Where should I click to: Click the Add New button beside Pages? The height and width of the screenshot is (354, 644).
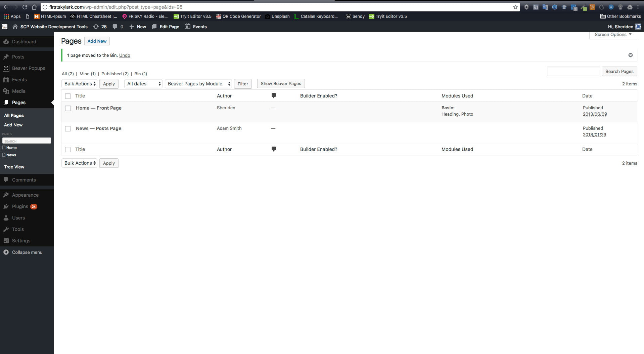coord(97,41)
